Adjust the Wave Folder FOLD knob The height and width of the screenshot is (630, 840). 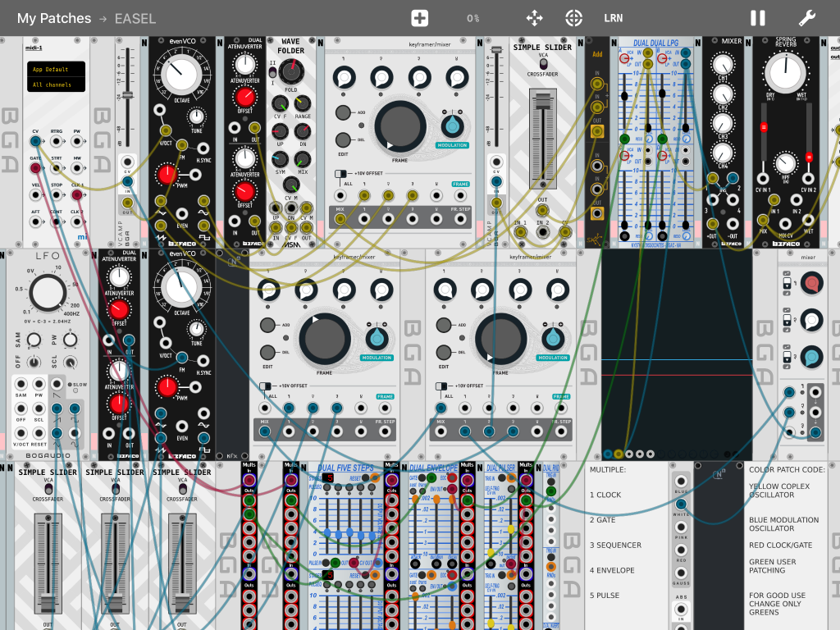(291, 71)
